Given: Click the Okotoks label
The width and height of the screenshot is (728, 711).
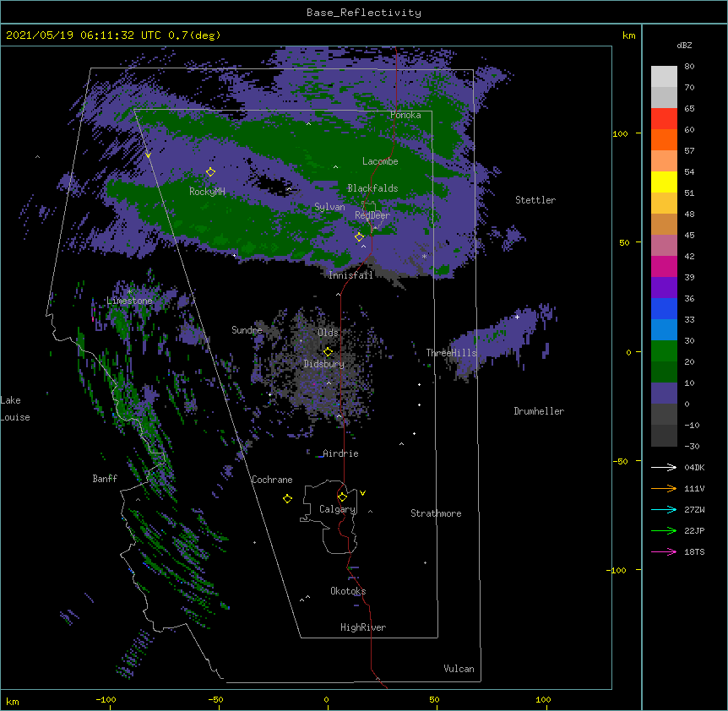Looking at the screenshot, I should click(348, 591).
